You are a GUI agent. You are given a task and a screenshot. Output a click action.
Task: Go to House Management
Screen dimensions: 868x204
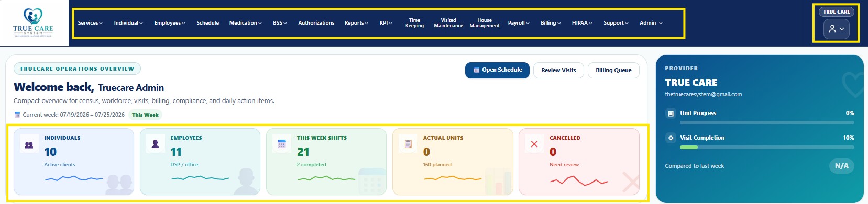(485, 23)
